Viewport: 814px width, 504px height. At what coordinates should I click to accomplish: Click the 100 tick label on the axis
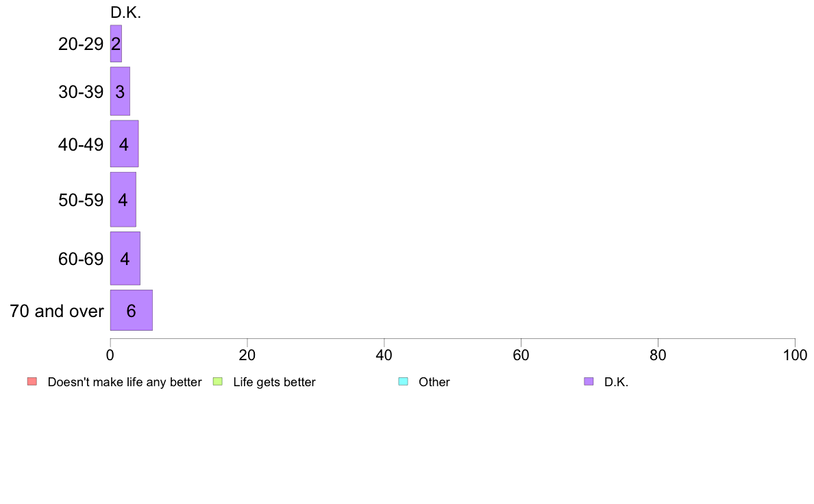pos(795,355)
